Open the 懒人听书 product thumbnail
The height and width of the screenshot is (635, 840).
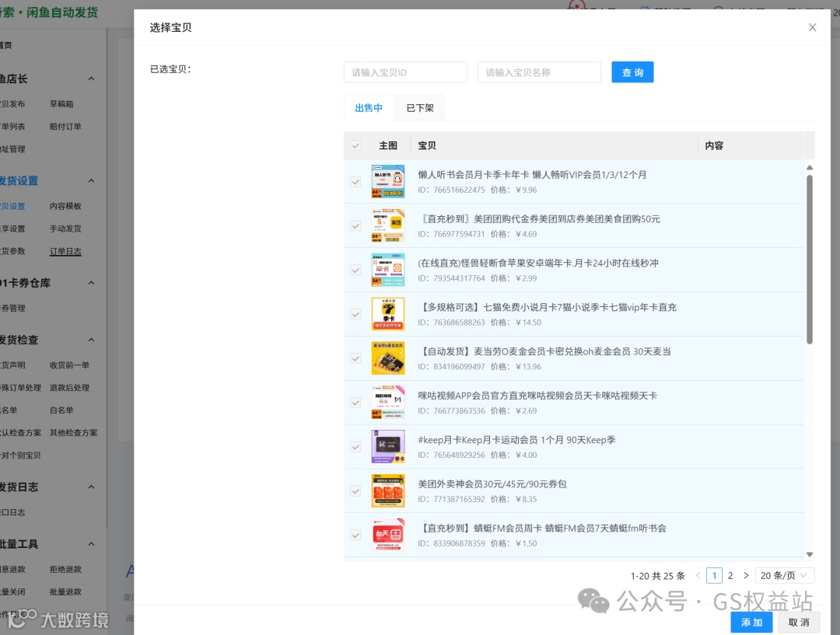coord(388,182)
